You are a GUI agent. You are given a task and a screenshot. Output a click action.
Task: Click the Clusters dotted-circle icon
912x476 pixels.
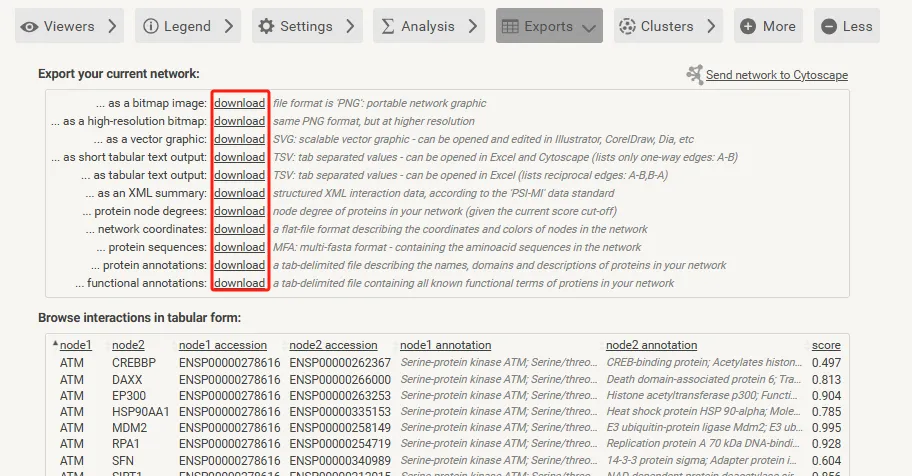(626, 27)
